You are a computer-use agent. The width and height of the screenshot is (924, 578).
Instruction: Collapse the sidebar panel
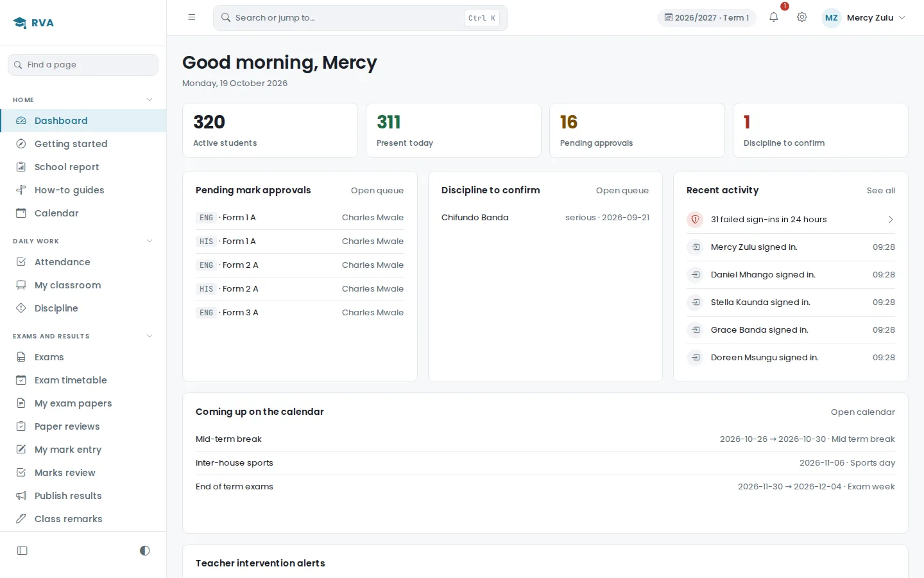click(22, 550)
